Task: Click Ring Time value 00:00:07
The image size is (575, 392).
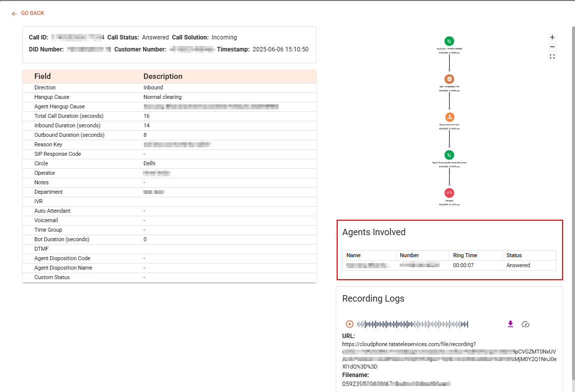Action: (x=464, y=265)
